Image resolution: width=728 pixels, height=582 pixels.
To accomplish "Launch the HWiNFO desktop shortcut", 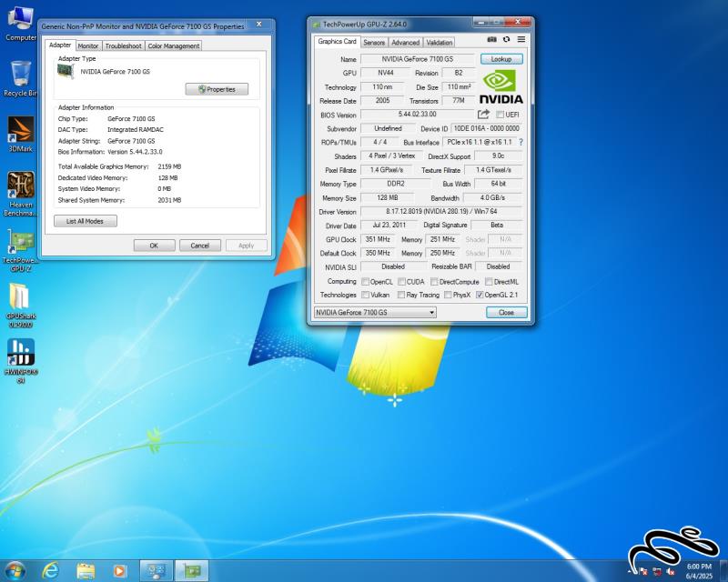I will click(x=20, y=361).
